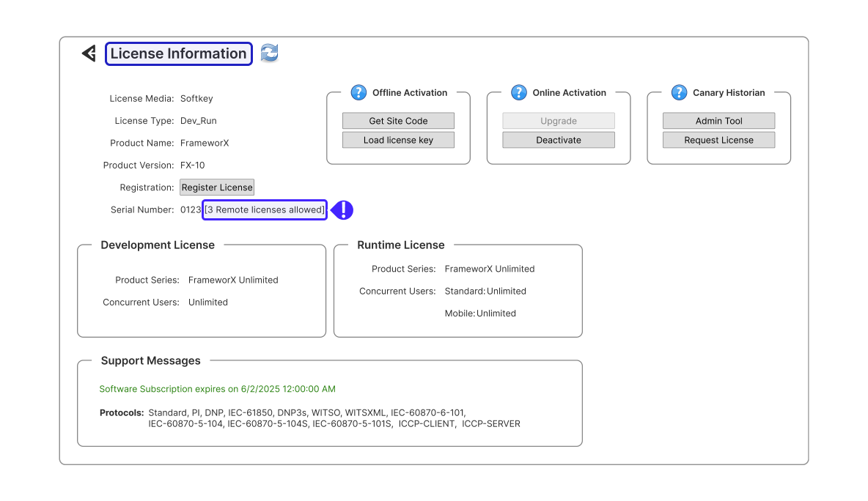Click protocol line starting with IEC-60870-5-104
The height and width of the screenshot is (501, 868).
[334, 423]
